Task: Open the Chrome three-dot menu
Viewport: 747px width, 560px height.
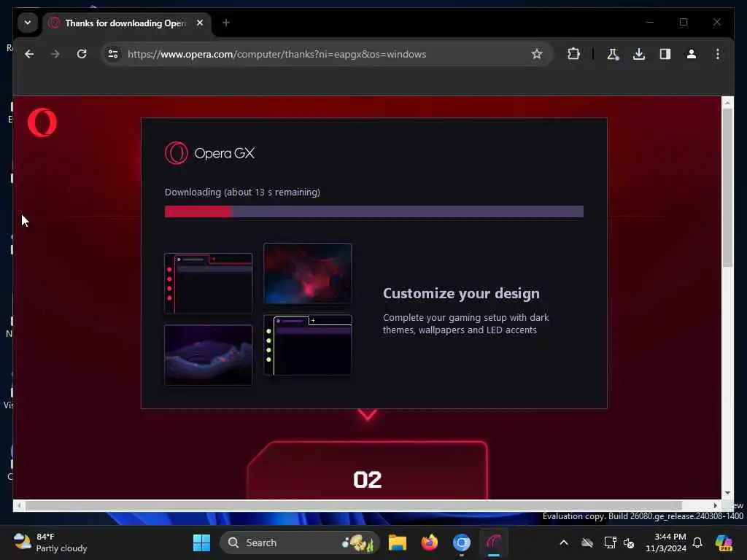Action: pyautogui.click(x=718, y=54)
